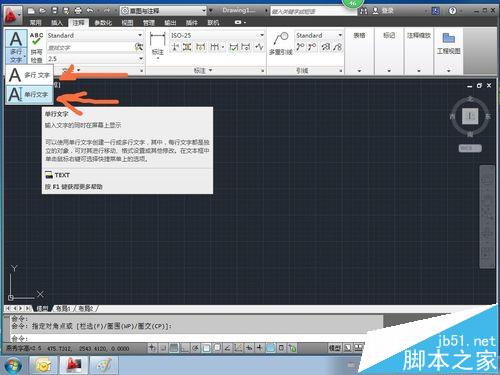
Task: Click the Save icon in quick access toolbar
Action: tap(55, 11)
